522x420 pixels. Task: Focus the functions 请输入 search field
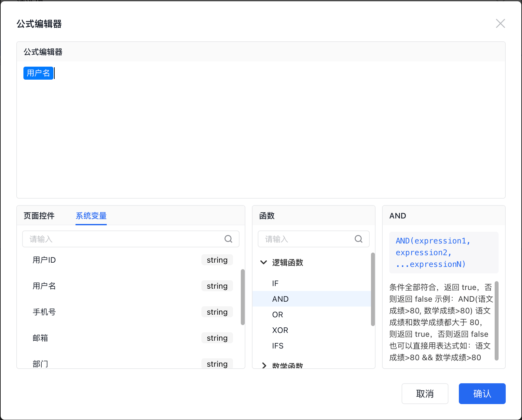pos(314,239)
